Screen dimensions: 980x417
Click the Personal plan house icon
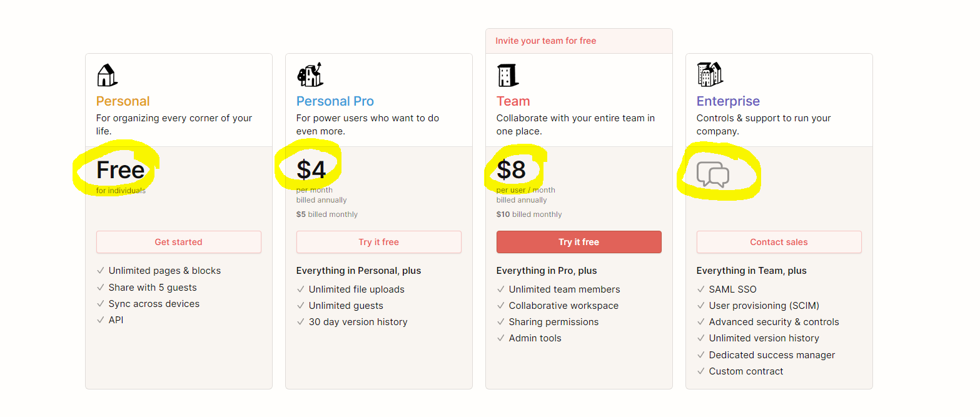point(107,75)
